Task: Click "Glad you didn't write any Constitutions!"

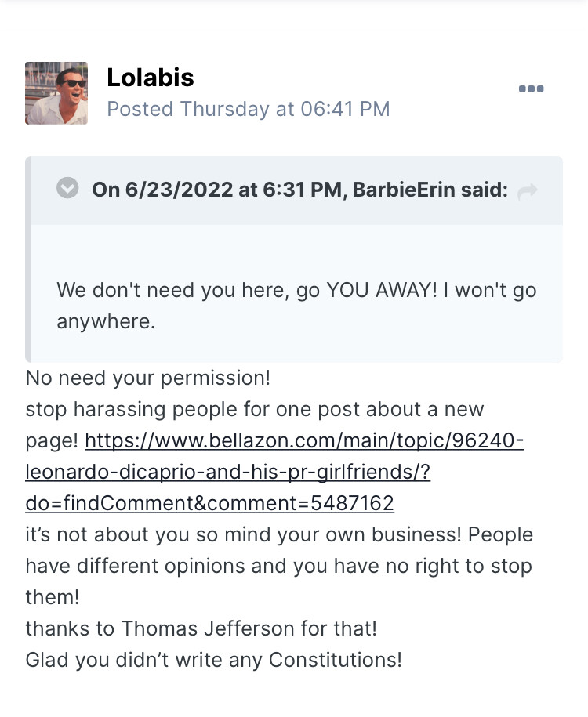Action: [213, 661]
